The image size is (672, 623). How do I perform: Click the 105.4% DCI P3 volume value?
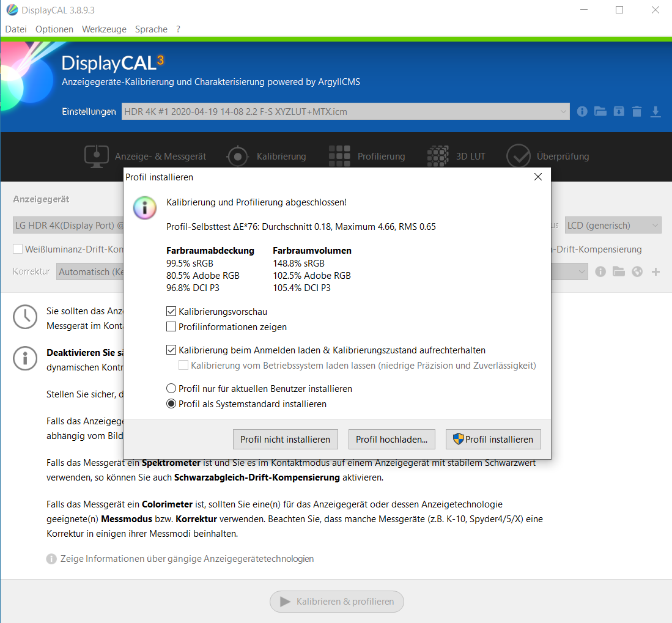(301, 287)
